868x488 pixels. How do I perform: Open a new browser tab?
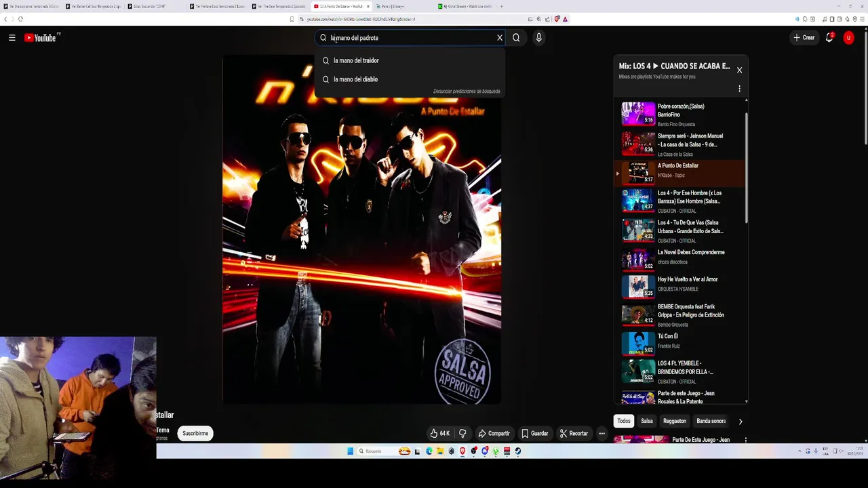point(501,6)
